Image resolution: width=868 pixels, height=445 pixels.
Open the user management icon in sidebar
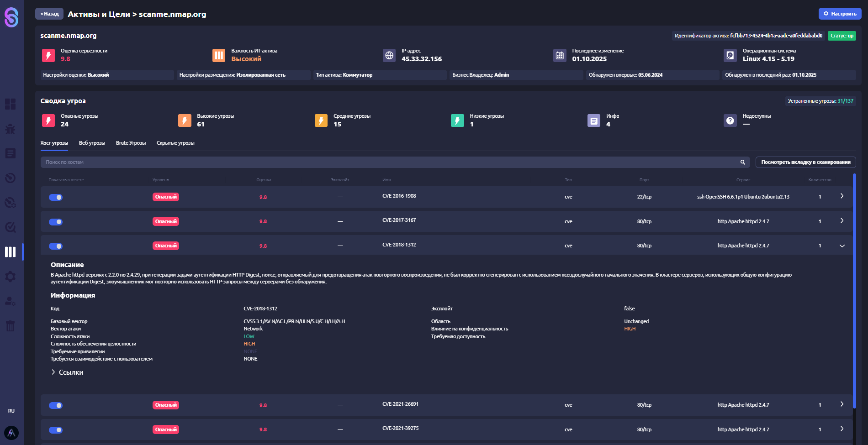click(x=10, y=301)
